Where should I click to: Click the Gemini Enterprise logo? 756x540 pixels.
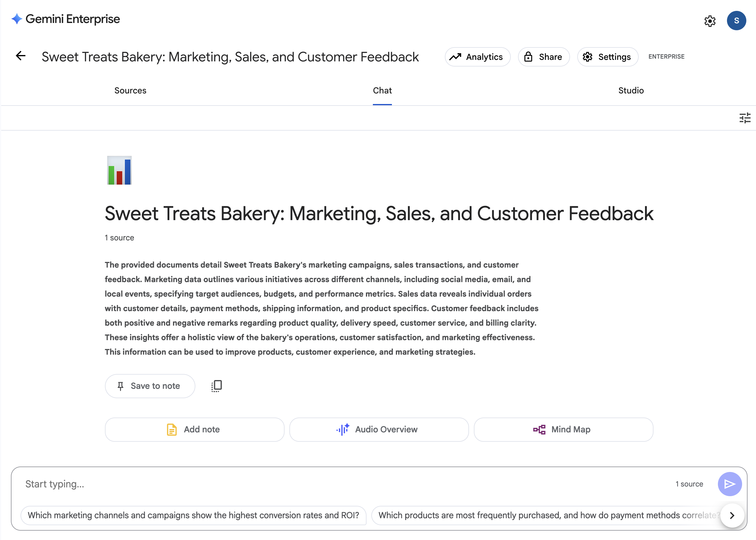point(66,19)
